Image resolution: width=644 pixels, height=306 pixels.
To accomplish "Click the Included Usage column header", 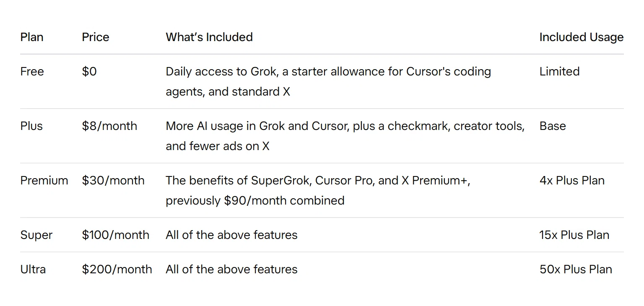I will 582,37.
